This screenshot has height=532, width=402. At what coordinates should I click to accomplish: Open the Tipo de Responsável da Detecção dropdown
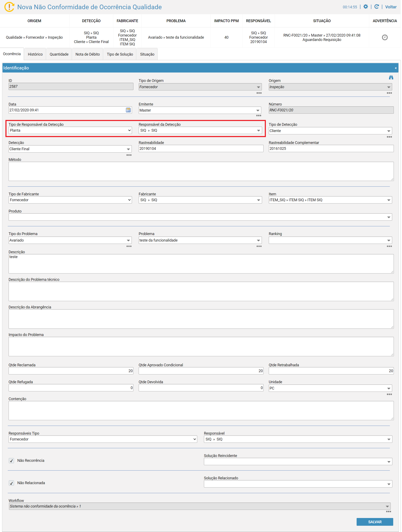pos(70,130)
